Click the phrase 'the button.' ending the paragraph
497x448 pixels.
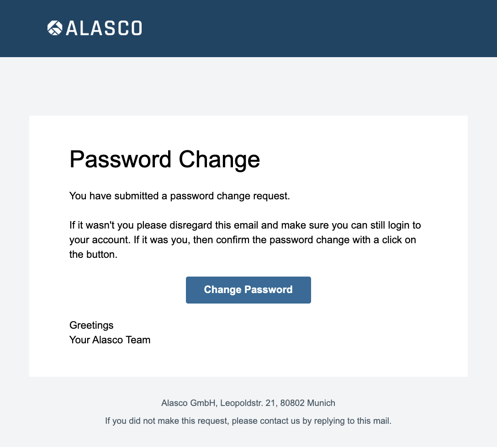point(93,254)
